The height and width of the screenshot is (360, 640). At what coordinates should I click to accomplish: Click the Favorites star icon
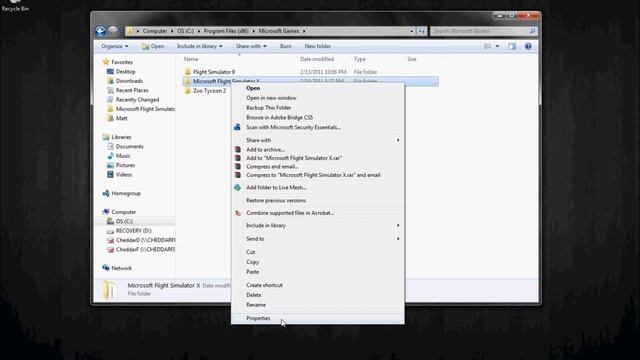click(x=106, y=62)
